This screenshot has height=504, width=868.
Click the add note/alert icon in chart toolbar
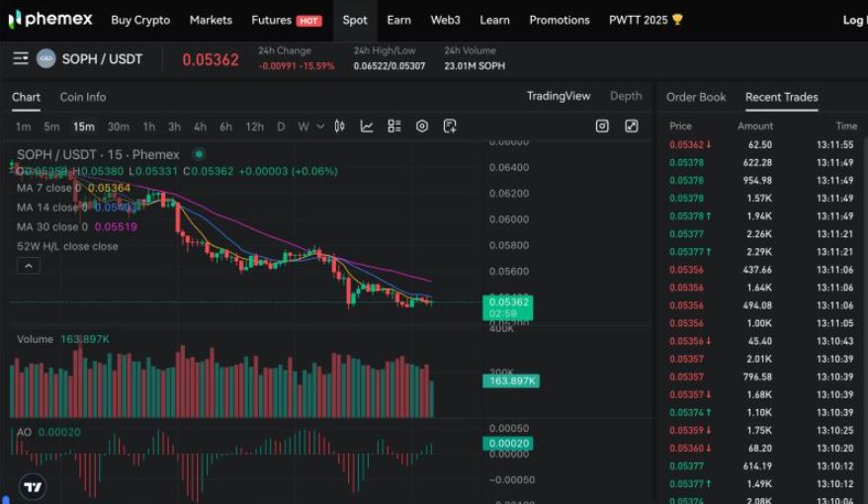tap(450, 126)
